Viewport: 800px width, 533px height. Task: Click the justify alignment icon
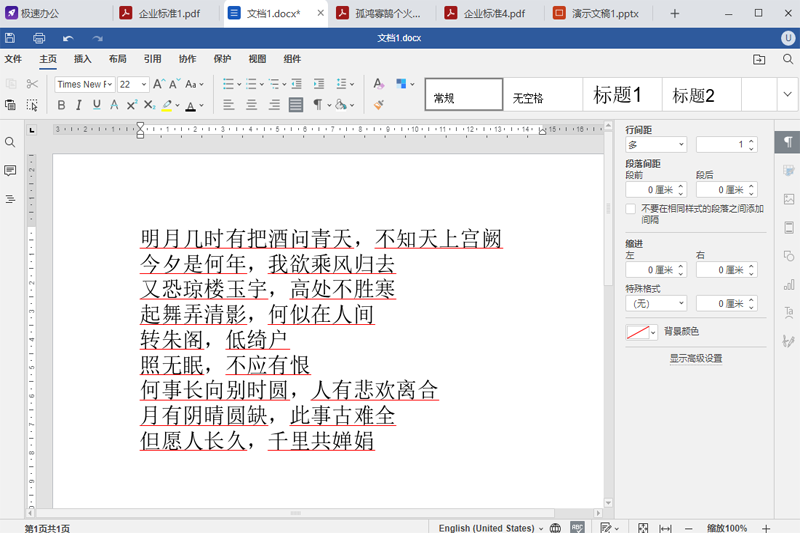pyautogui.click(x=296, y=105)
